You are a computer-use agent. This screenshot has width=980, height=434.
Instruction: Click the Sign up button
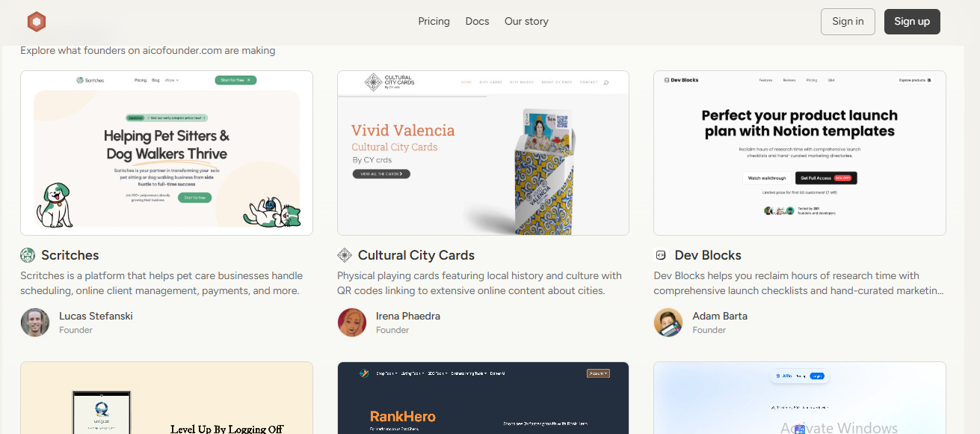912,22
